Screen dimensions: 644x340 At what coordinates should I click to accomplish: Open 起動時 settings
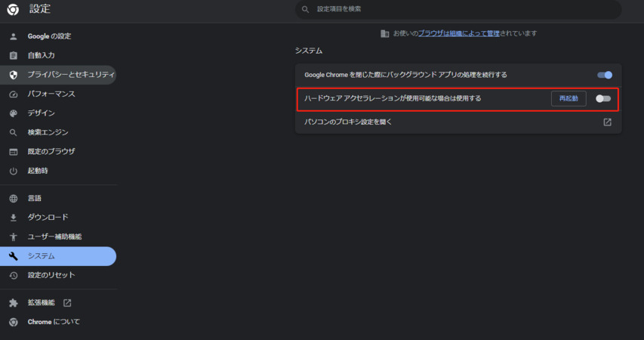tap(58, 171)
